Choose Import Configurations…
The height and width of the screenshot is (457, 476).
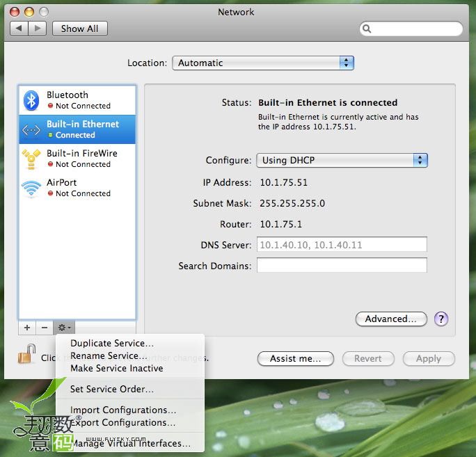tap(130, 410)
